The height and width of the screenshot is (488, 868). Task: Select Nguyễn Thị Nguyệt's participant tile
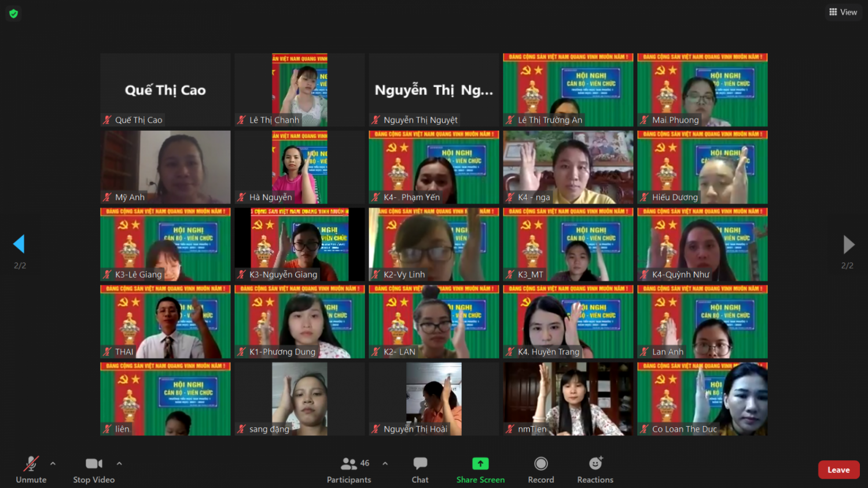pyautogui.click(x=434, y=90)
